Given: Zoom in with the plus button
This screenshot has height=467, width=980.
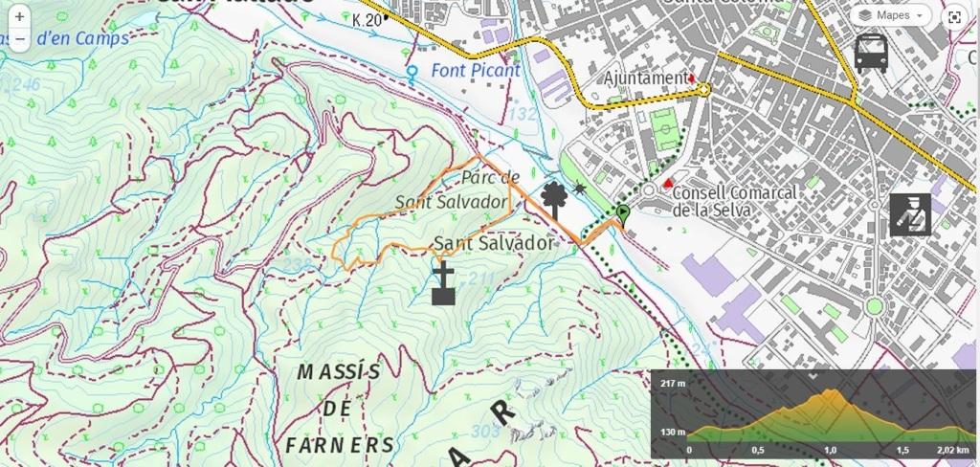Looking at the screenshot, I should [x=19, y=17].
